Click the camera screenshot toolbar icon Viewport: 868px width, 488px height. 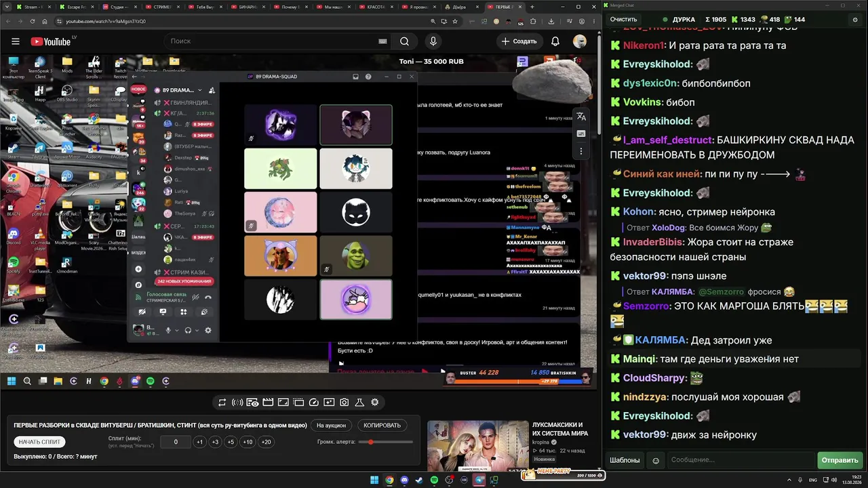point(344,403)
